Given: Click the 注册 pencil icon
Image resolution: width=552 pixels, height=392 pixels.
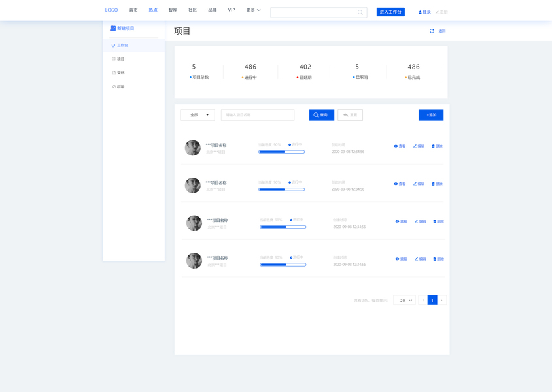Looking at the screenshot, I should [437, 12].
